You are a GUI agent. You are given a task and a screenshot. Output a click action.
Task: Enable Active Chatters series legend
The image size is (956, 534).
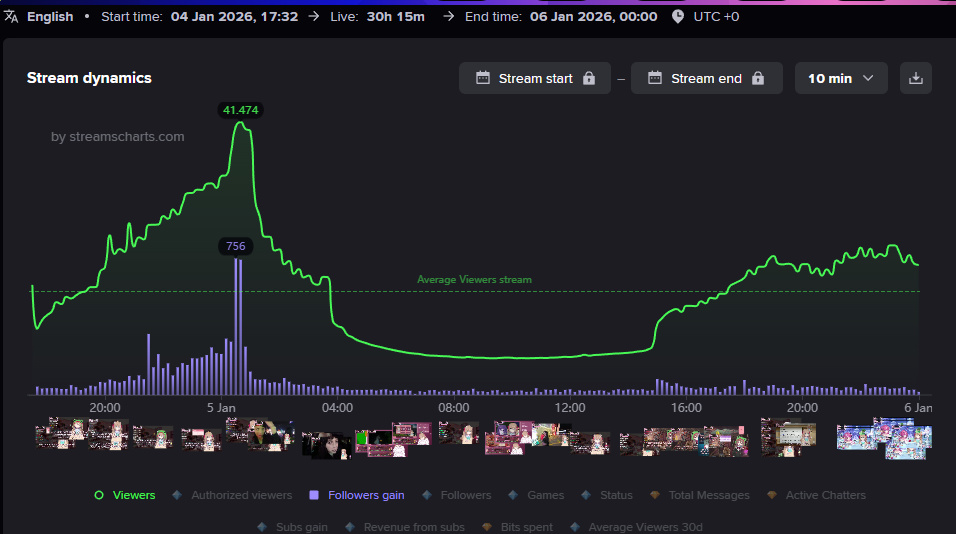[816, 495]
